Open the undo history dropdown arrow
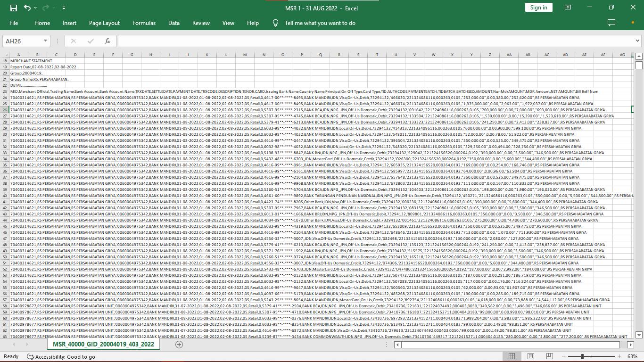This screenshot has height=362, width=644. pos(36,8)
